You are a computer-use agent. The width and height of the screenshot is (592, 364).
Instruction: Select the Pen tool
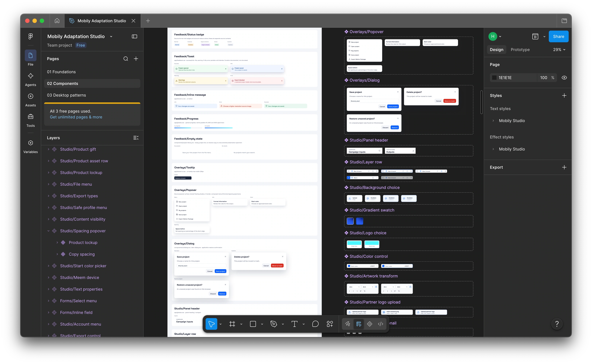click(x=274, y=324)
